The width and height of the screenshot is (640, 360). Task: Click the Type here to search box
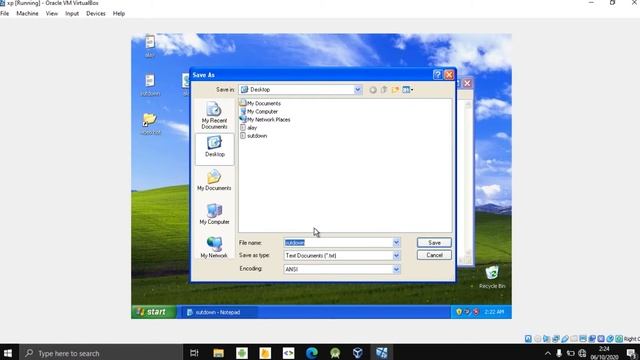101,353
